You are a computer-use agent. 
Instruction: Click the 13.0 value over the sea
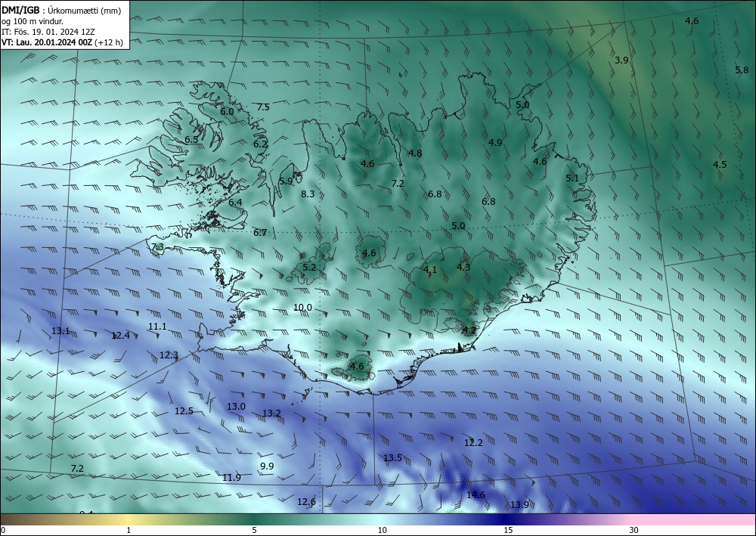pos(236,406)
